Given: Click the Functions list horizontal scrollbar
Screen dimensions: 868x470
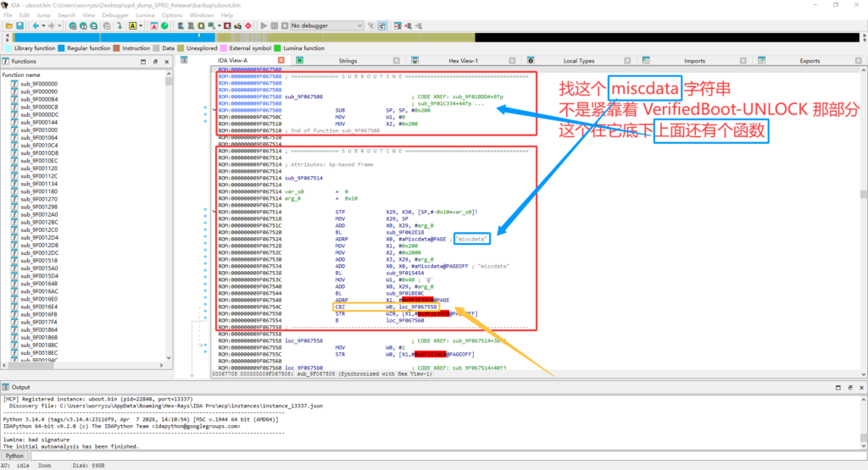Looking at the screenshot, I should click(x=83, y=366).
